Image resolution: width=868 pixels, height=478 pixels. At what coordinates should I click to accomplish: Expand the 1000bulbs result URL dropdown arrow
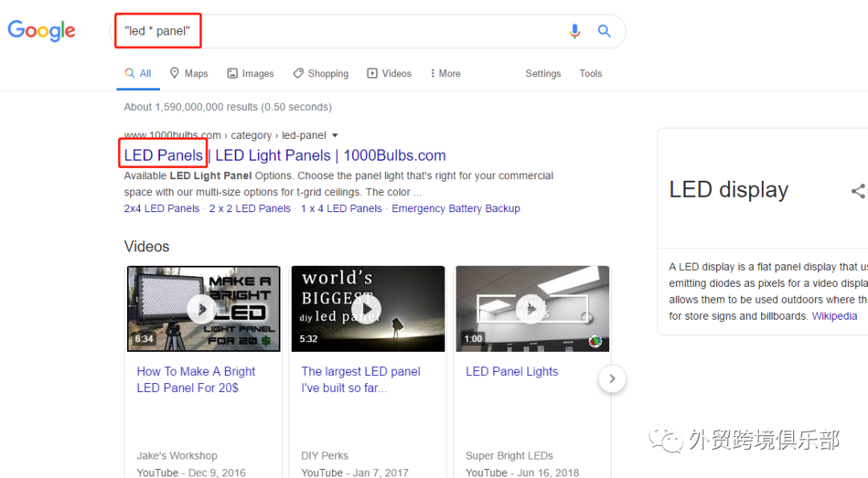coord(335,136)
